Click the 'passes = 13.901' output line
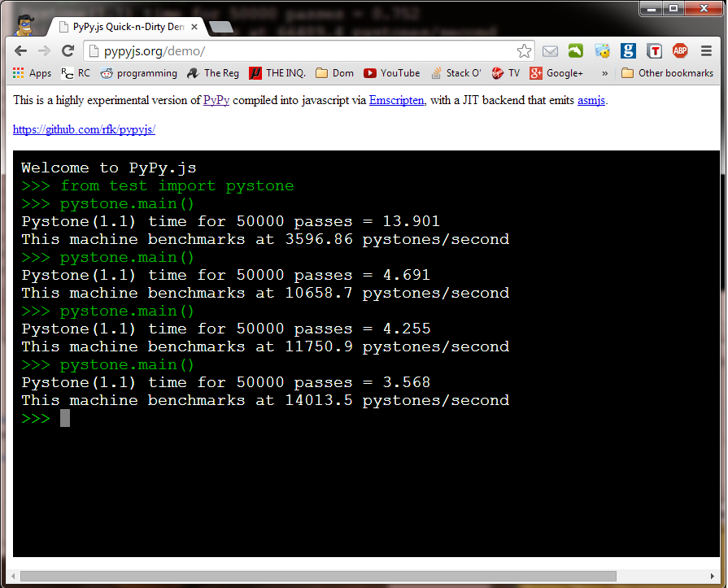The image size is (728, 588). 230,221
